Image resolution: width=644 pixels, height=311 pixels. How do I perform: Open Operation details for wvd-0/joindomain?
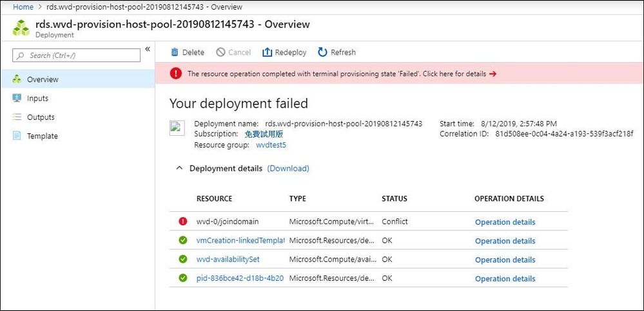point(505,222)
